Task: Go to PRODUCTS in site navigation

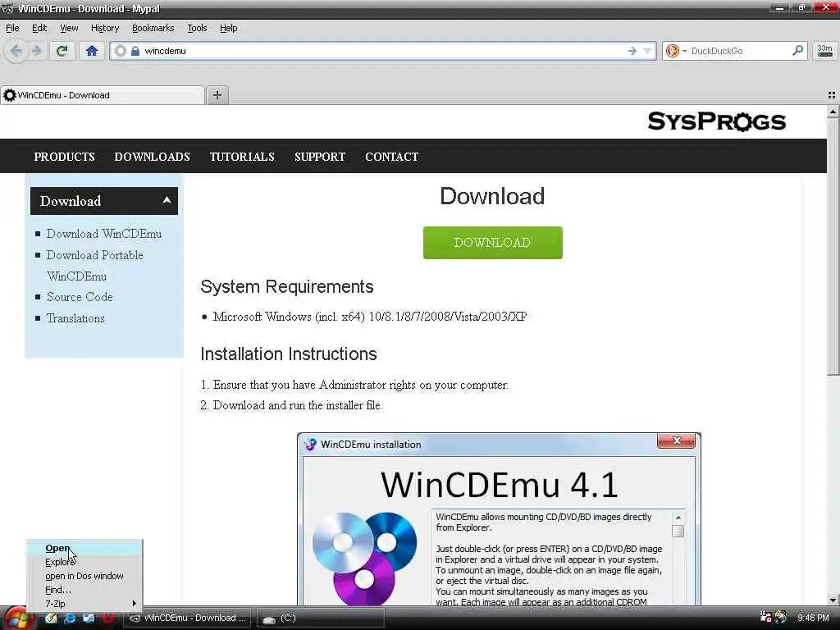Action: 64,157
